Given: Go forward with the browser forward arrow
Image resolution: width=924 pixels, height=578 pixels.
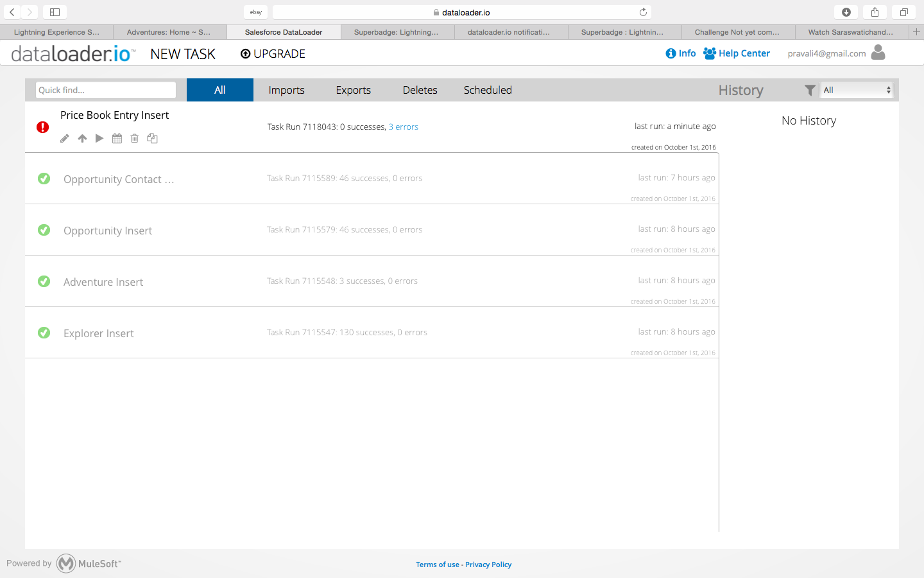Looking at the screenshot, I should 30,12.
